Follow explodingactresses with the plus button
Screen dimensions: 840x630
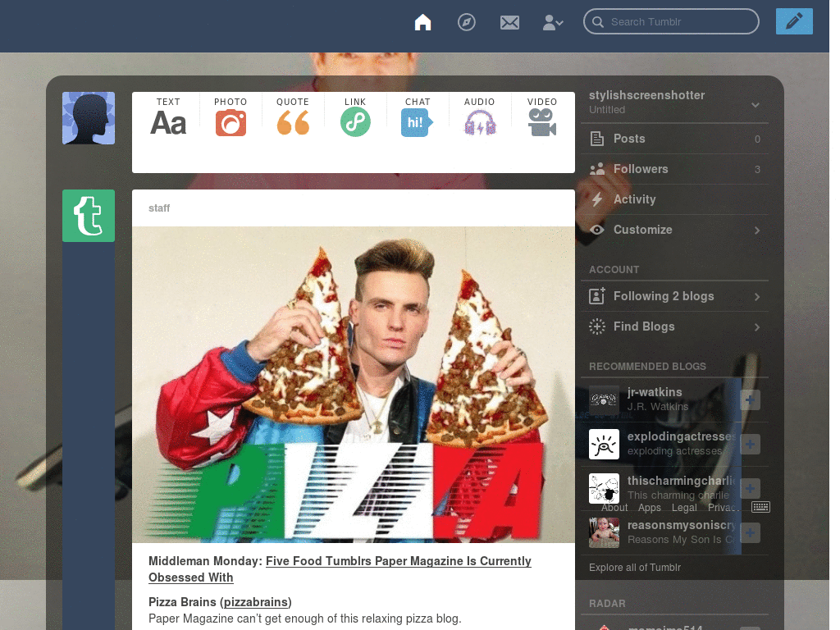pyautogui.click(x=750, y=444)
